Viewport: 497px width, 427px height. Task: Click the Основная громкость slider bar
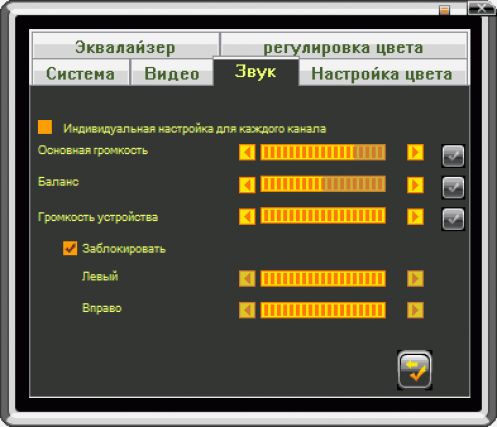tap(323, 152)
